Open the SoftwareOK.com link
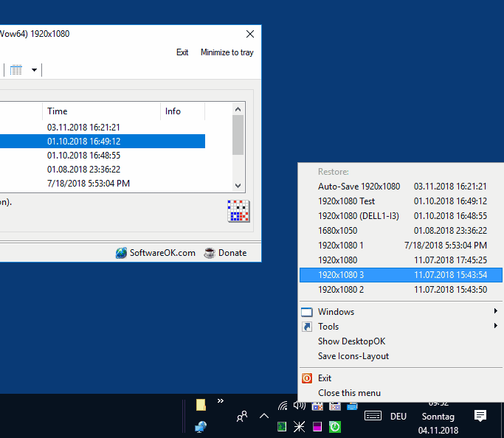Image resolution: width=504 pixels, height=438 pixels. coord(156,253)
